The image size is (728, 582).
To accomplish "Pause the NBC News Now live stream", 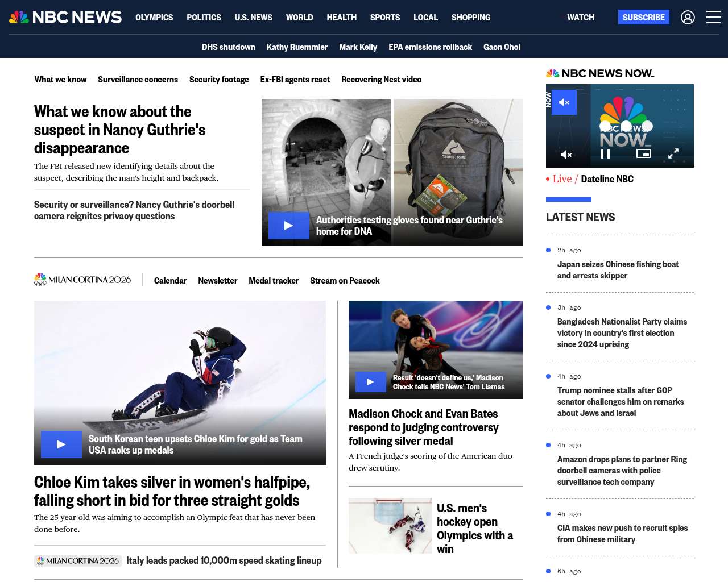I will pyautogui.click(x=605, y=154).
